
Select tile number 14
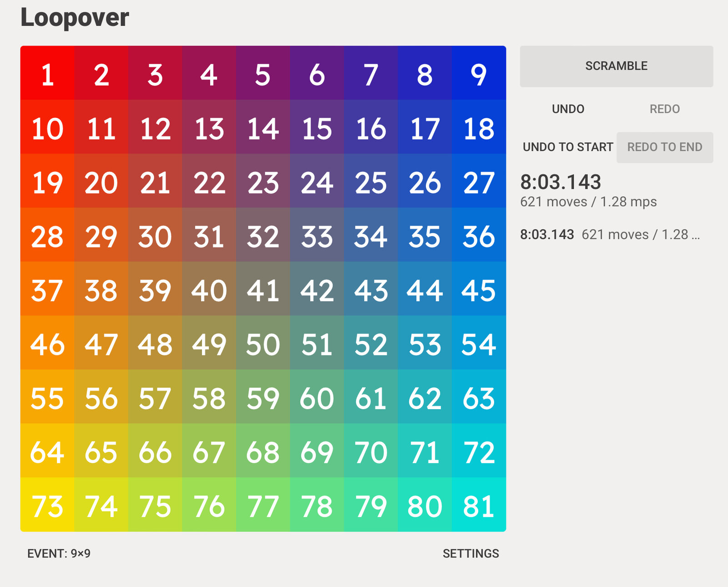263,127
